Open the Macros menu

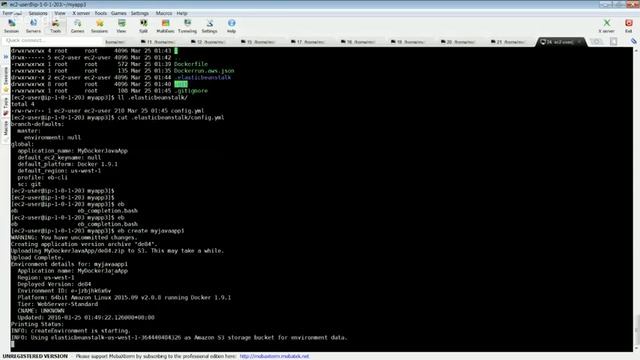pos(164,13)
